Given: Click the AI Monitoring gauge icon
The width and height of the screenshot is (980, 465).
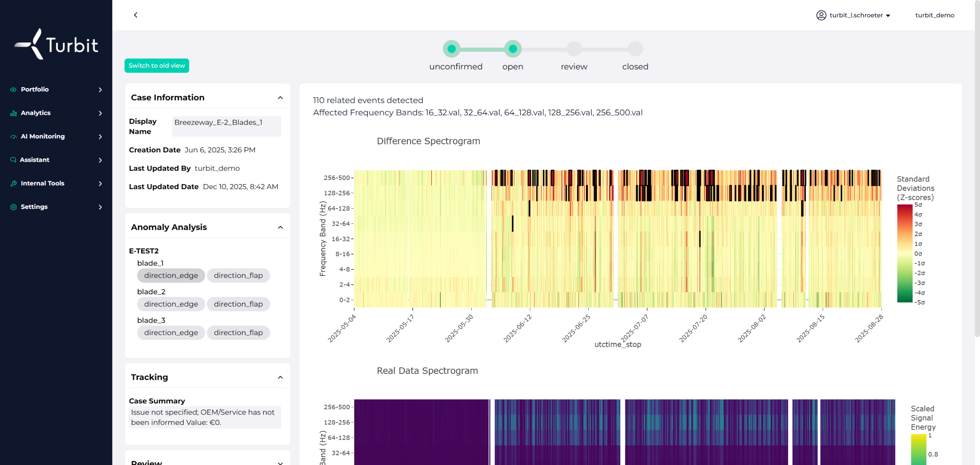Looking at the screenshot, I should pos(13,137).
